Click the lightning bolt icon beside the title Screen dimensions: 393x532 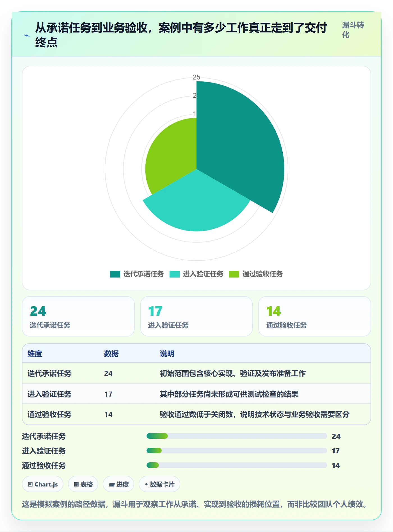[27, 36]
